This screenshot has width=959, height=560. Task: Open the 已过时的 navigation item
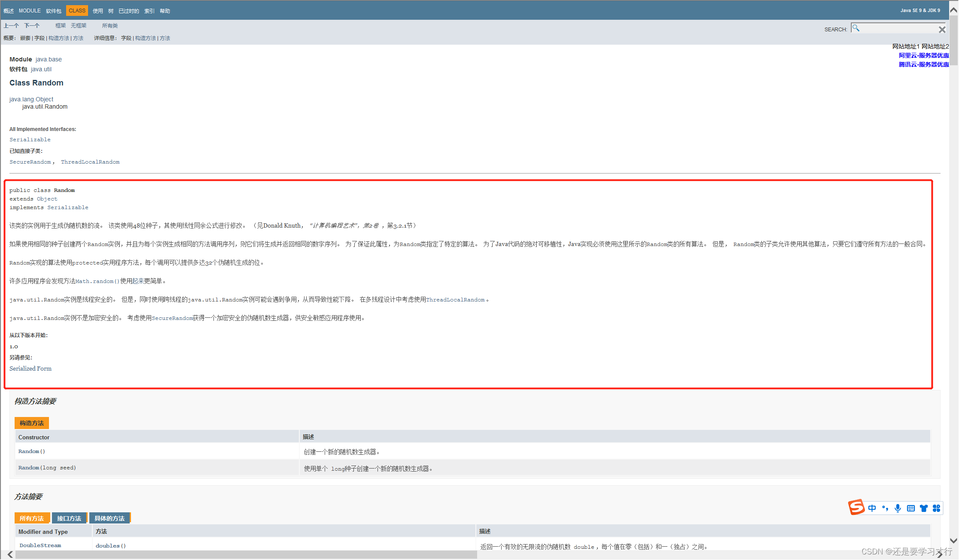129,11
